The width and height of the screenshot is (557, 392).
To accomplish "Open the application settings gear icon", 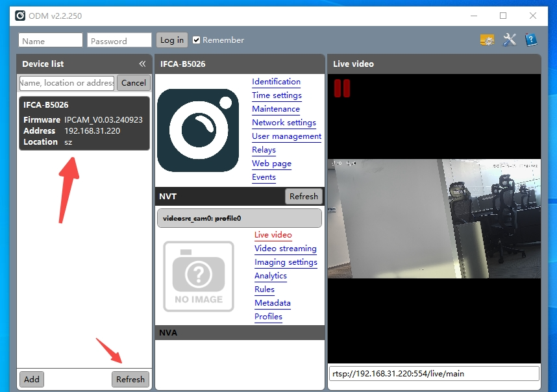I will (487, 40).
